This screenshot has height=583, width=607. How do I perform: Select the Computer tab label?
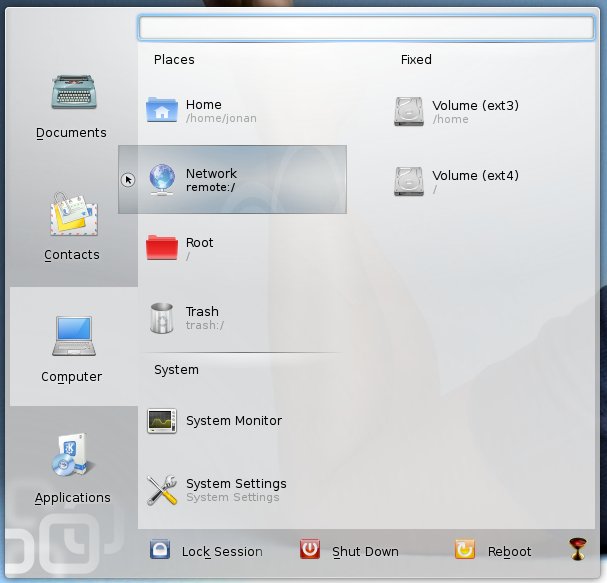pyautogui.click(x=72, y=377)
